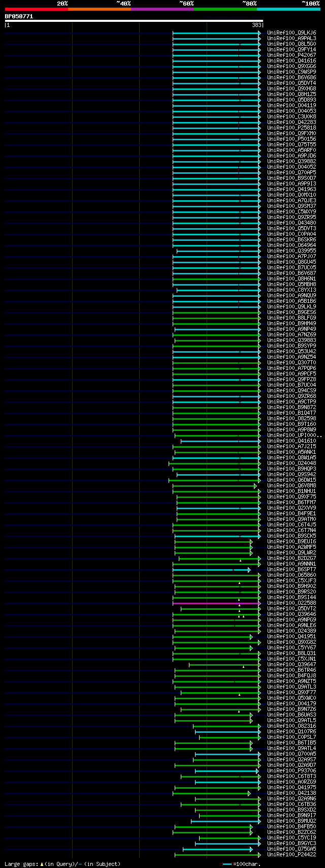The height and width of the screenshot is (868, 325).
Task: Click the UniRef100_B9S0D7 label
Action: click(291, 178)
